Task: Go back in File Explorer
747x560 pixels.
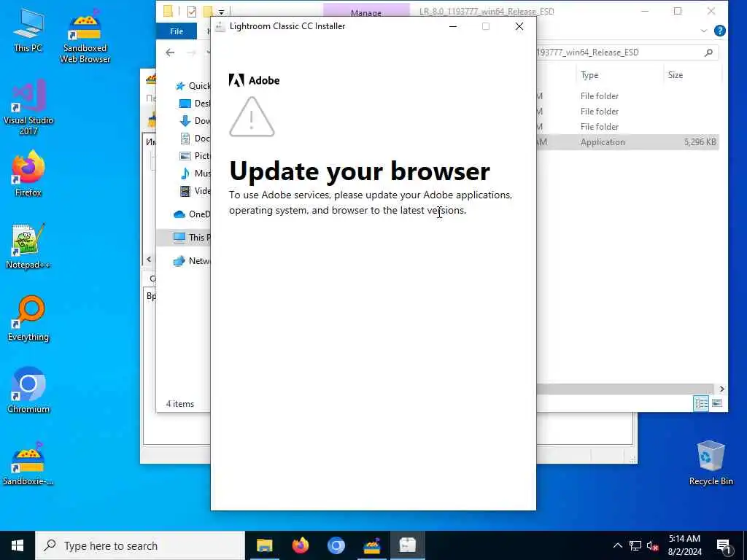Action: [x=170, y=52]
